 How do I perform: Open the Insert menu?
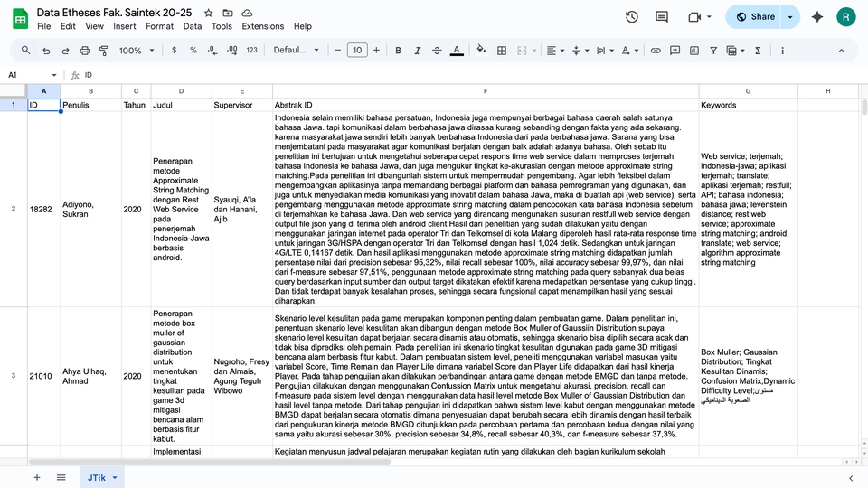pyautogui.click(x=125, y=26)
